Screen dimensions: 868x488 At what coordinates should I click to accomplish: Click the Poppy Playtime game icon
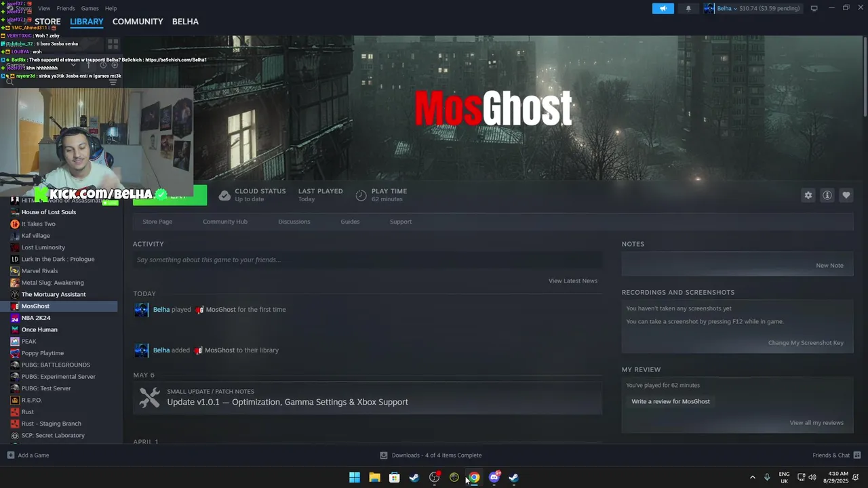click(x=15, y=353)
